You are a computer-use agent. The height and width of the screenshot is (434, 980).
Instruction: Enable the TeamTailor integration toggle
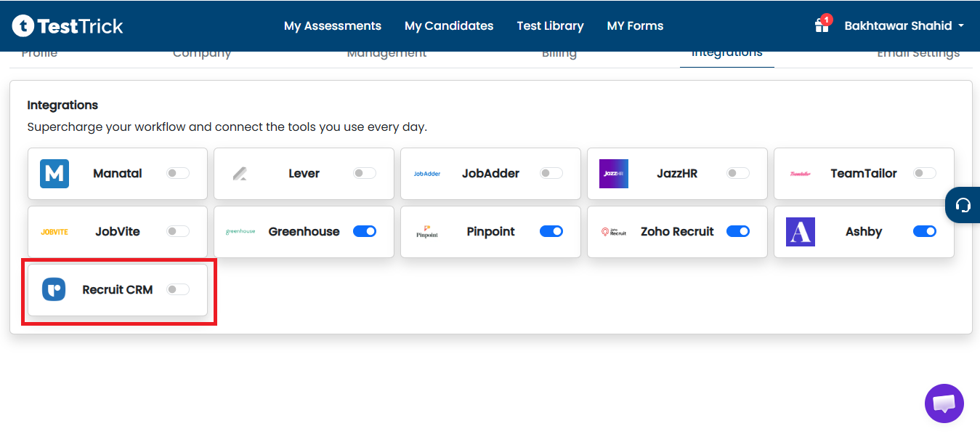[x=925, y=173]
